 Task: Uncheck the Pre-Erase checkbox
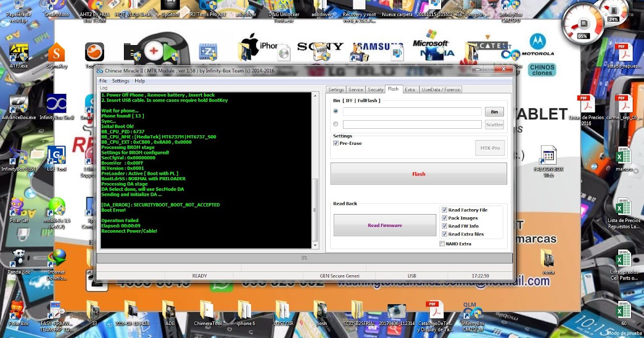point(336,143)
